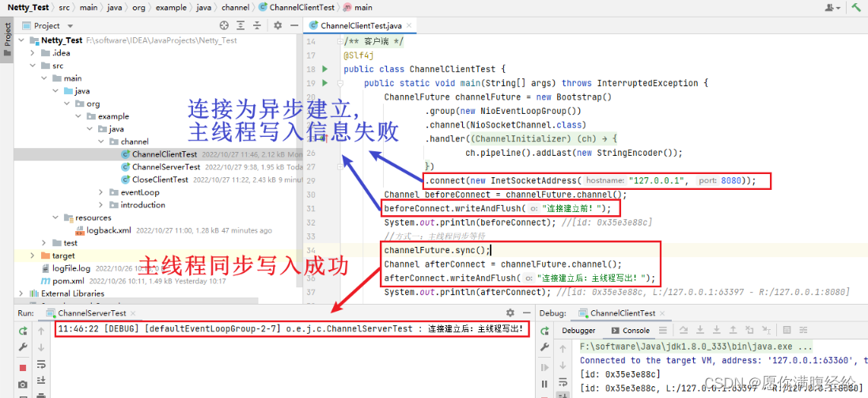Image resolution: width=868 pixels, height=398 pixels.
Task: Collapse the src folder
Action: [x=34, y=66]
